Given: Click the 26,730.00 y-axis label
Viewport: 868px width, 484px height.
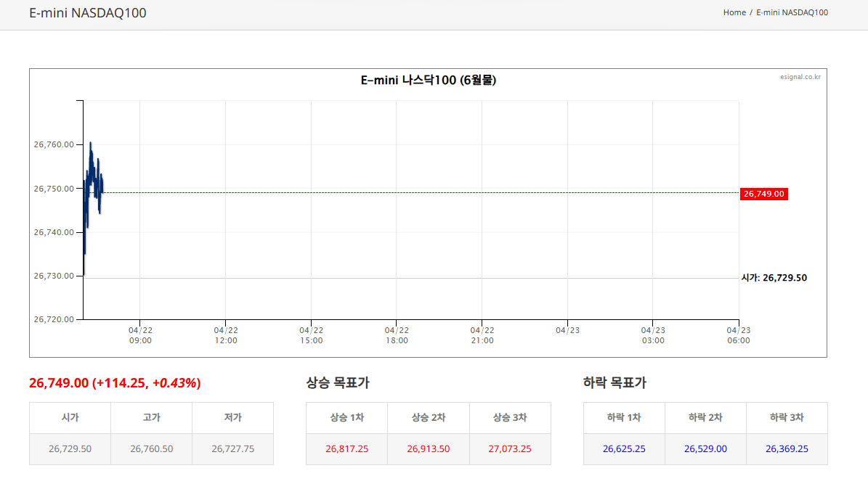Looking at the screenshot, I should (54, 276).
